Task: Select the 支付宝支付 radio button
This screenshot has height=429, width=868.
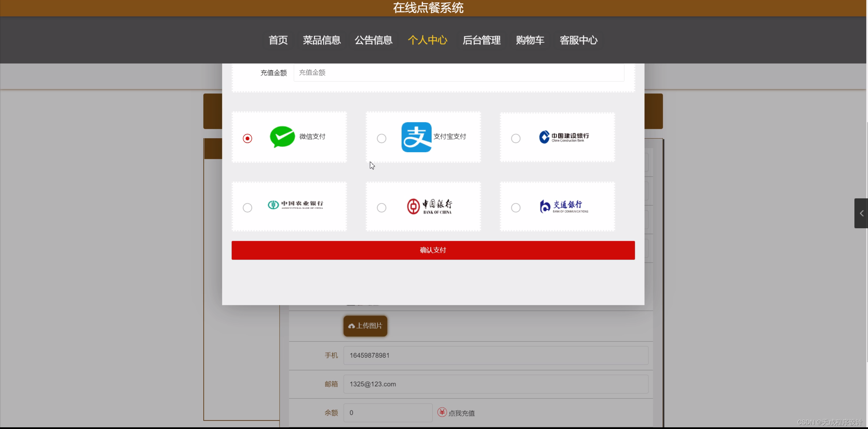Action: pos(381,139)
